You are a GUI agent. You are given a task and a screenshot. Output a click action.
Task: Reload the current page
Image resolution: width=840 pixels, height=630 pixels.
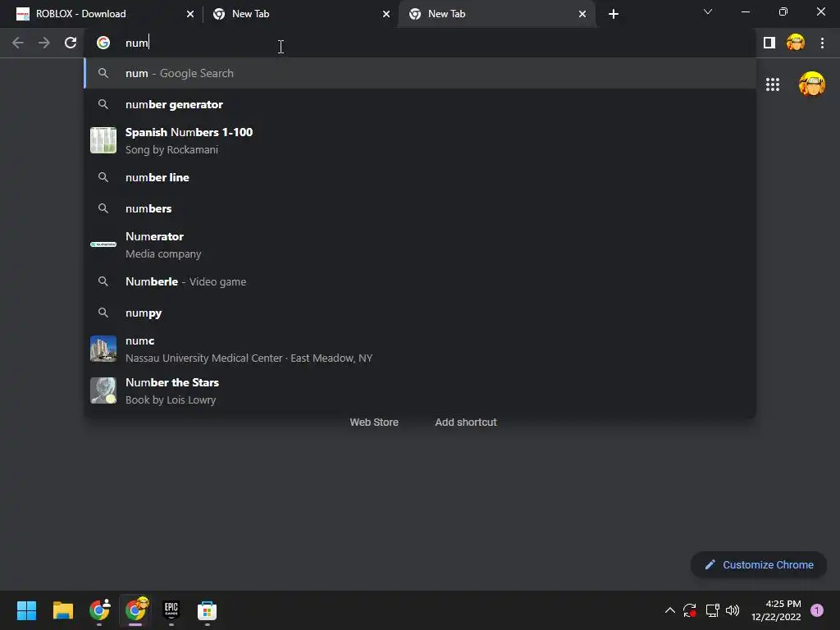71,43
